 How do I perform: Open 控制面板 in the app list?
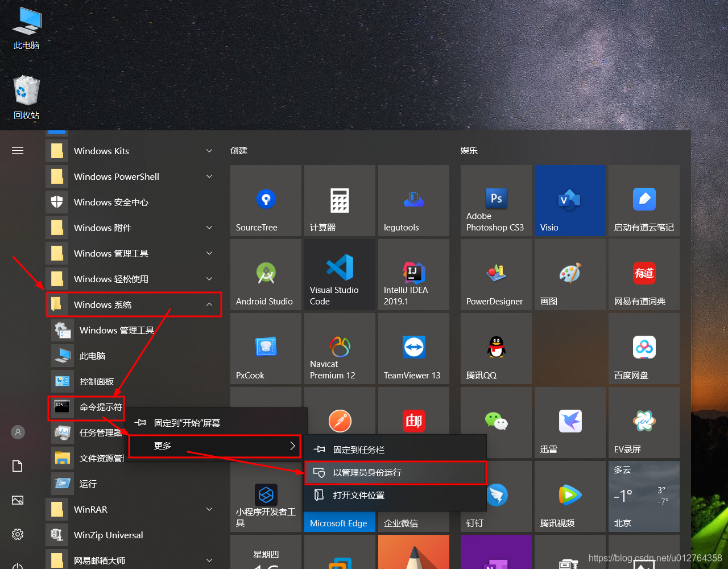click(134, 381)
